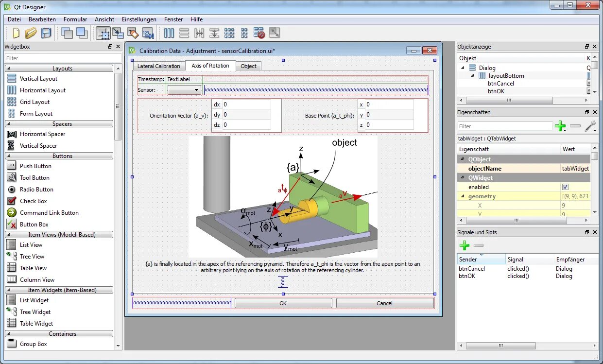Send selected widget to back
The height and width of the screenshot is (364, 603).
[x=67, y=33]
